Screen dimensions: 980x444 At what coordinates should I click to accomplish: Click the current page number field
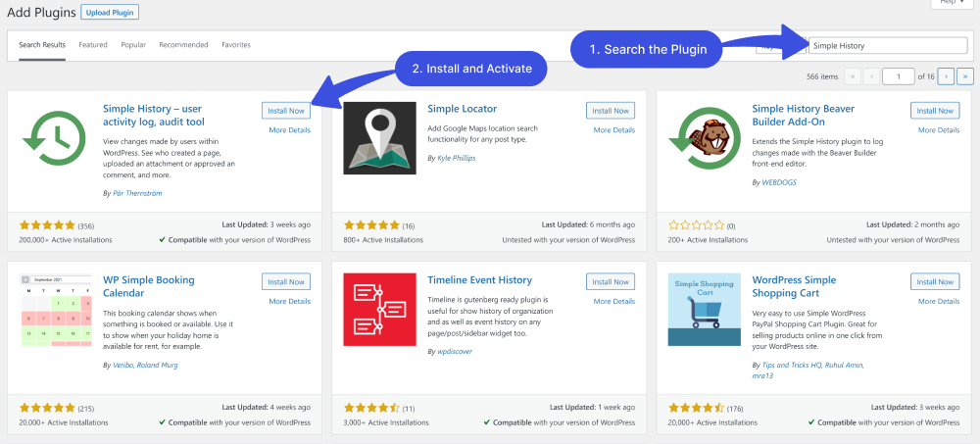[x=898, y=76]
